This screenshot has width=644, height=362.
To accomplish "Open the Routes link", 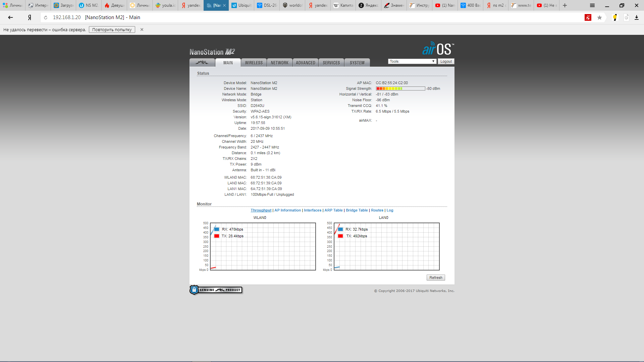I will coord(377,210).
